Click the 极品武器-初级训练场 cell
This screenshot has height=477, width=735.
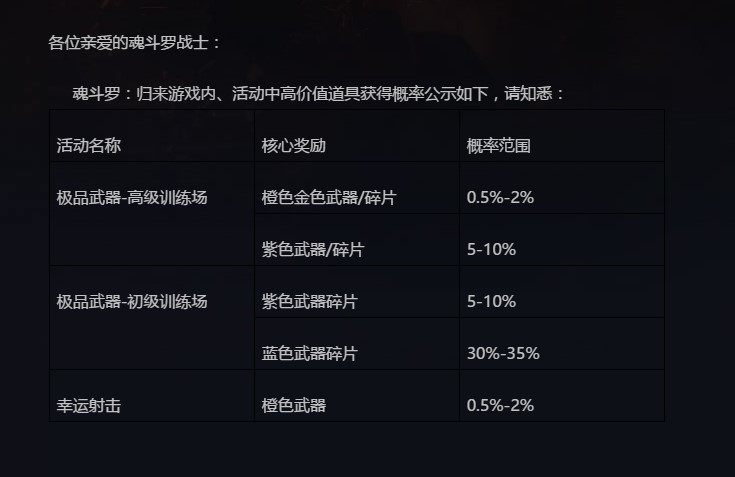click(x=132, y=302)
